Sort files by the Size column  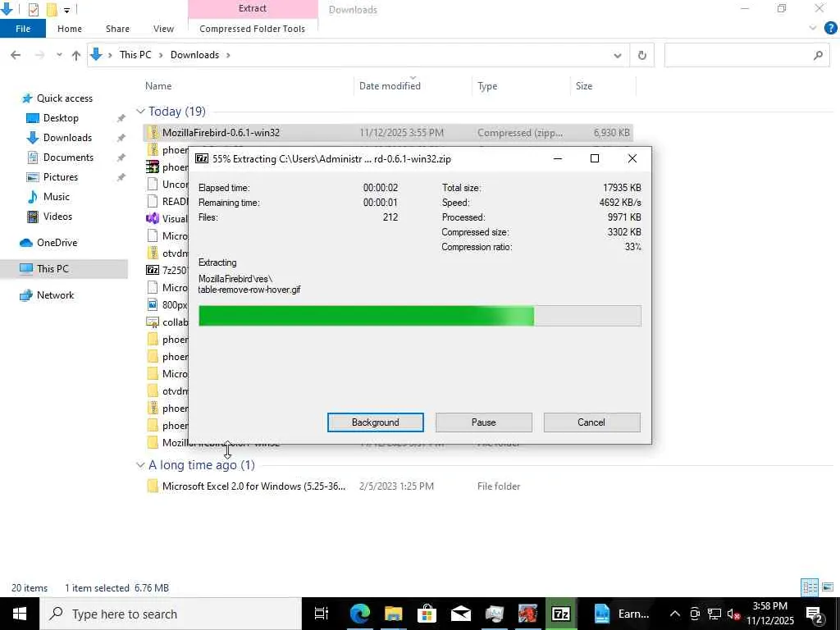pyautogui.click(x=584, y=85)
